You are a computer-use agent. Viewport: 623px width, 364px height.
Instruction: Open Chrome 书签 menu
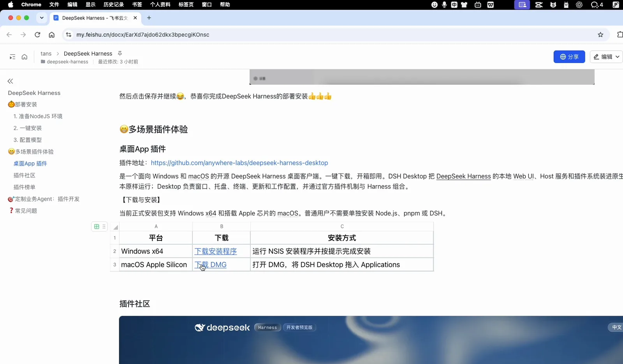pyautogui.click(x=137, y=5)
